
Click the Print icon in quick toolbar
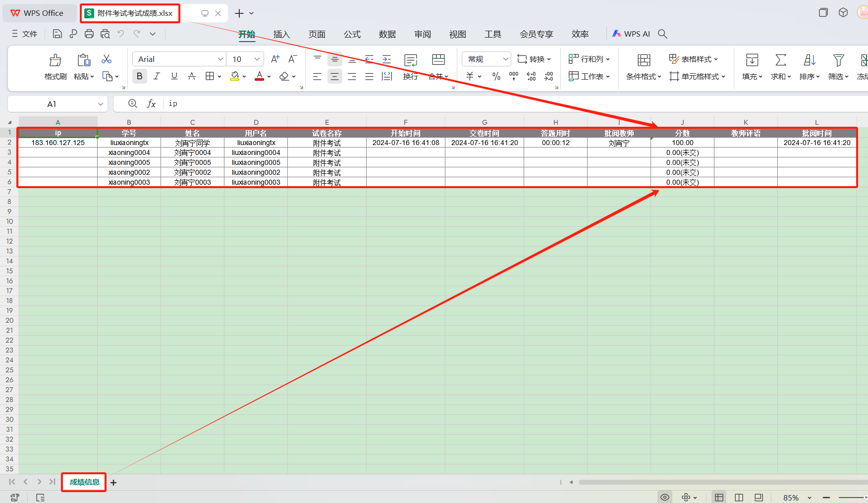tap(89, 34)
